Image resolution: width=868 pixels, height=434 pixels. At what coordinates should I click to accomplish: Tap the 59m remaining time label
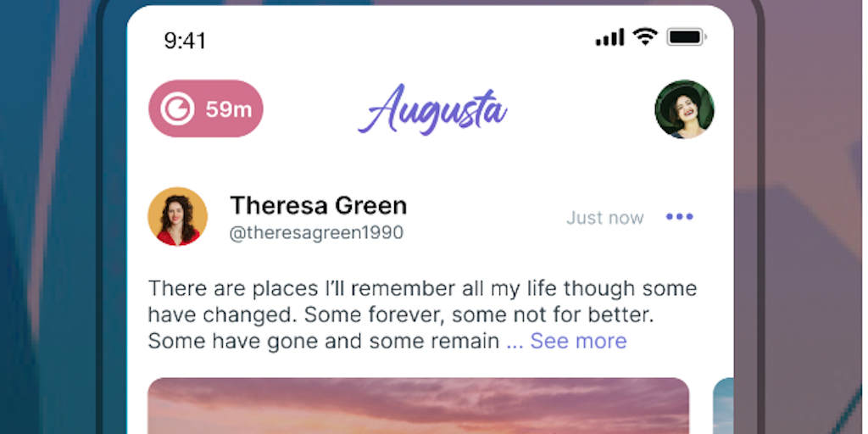coord(229,109)
